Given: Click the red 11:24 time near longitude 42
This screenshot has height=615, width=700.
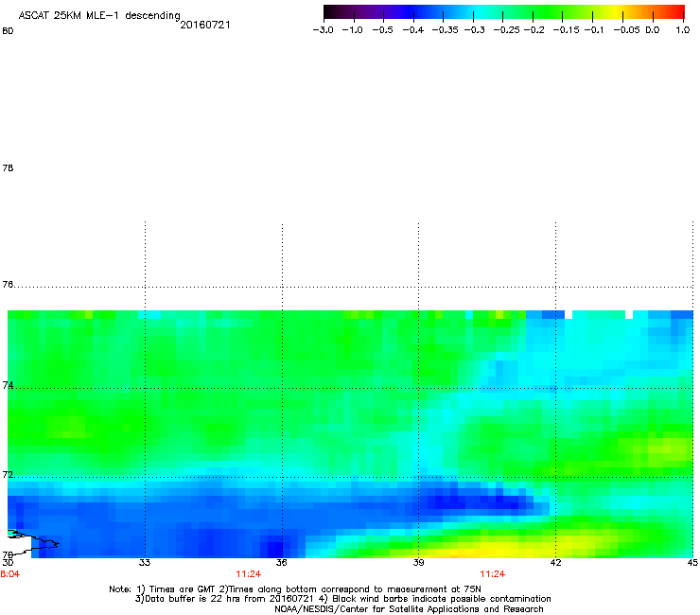Looking at the screenshot, I should (x=493, y=574).
